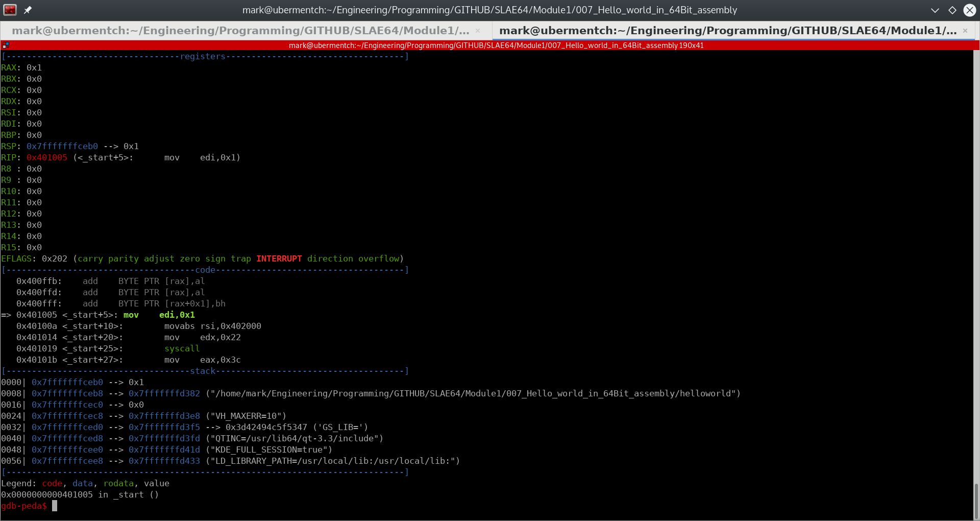Click stack address 0x7fffffffd382
This screenshot has width=980, height=521.
(164, 393)
